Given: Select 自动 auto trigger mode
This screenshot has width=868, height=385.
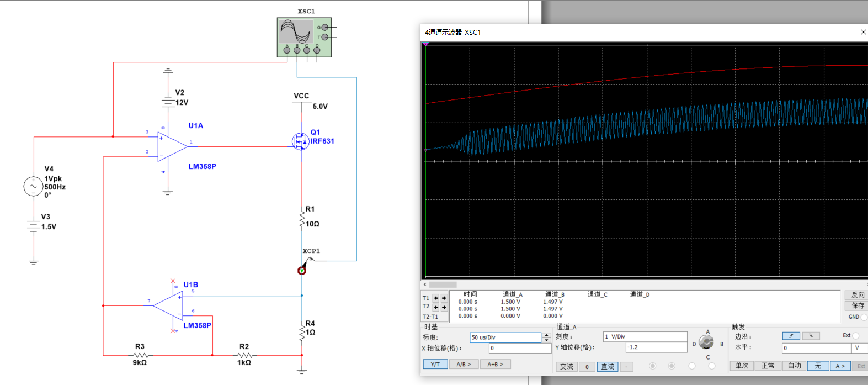Looking at the screenshot, I should point(794,366).
